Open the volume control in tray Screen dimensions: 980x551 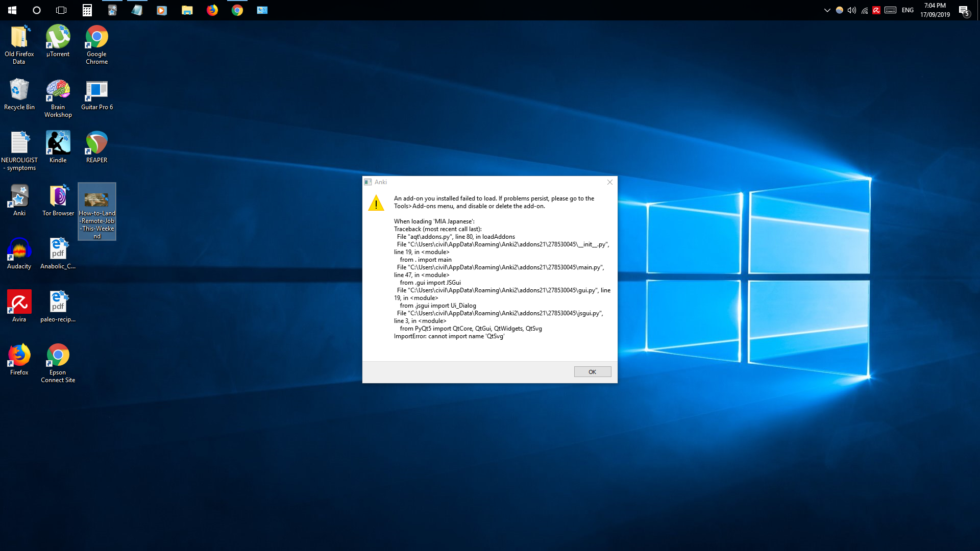click(851, 10)
